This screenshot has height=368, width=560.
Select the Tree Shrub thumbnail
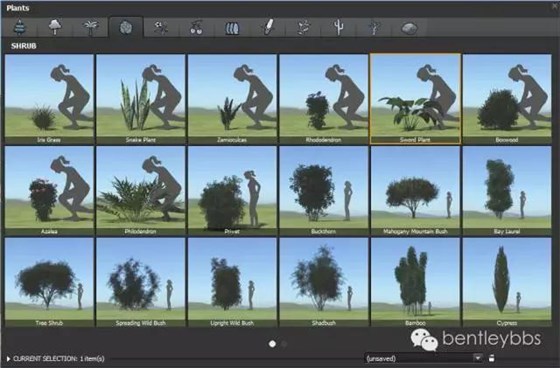point(49,282)
